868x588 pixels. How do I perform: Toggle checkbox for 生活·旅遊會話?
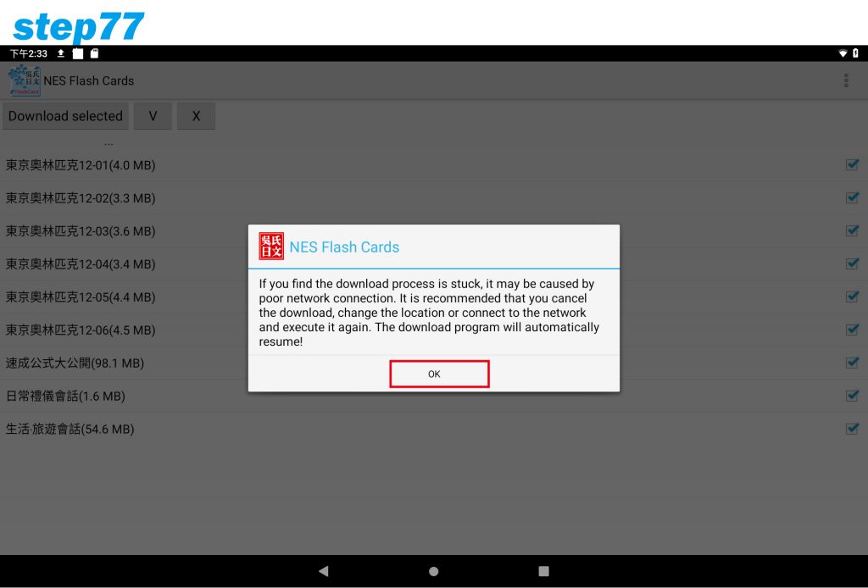tap(852, 428)
